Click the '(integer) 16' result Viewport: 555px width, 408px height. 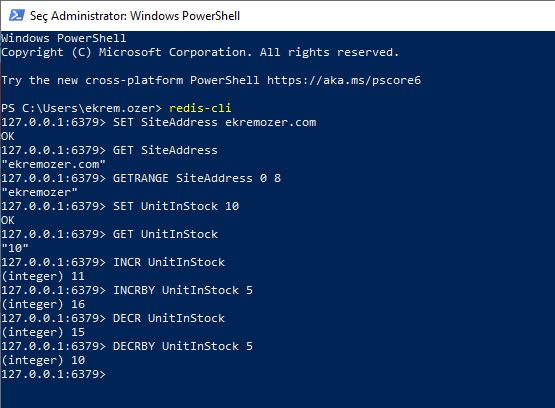(x=43, y=304)
